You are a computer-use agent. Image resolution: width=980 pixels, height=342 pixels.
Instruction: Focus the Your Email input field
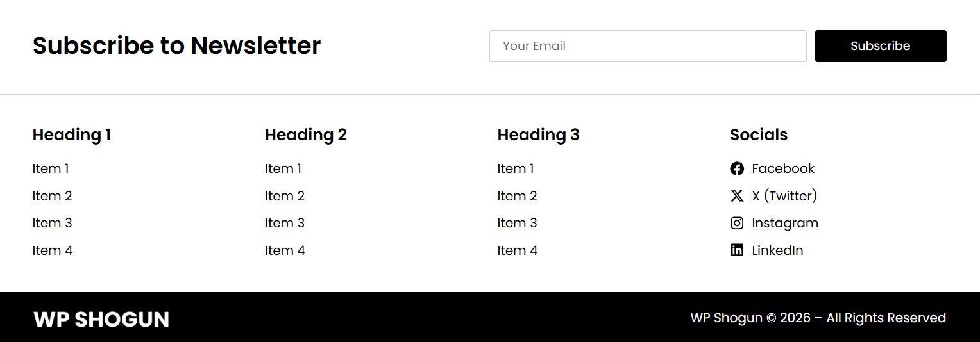pos(647,46)
